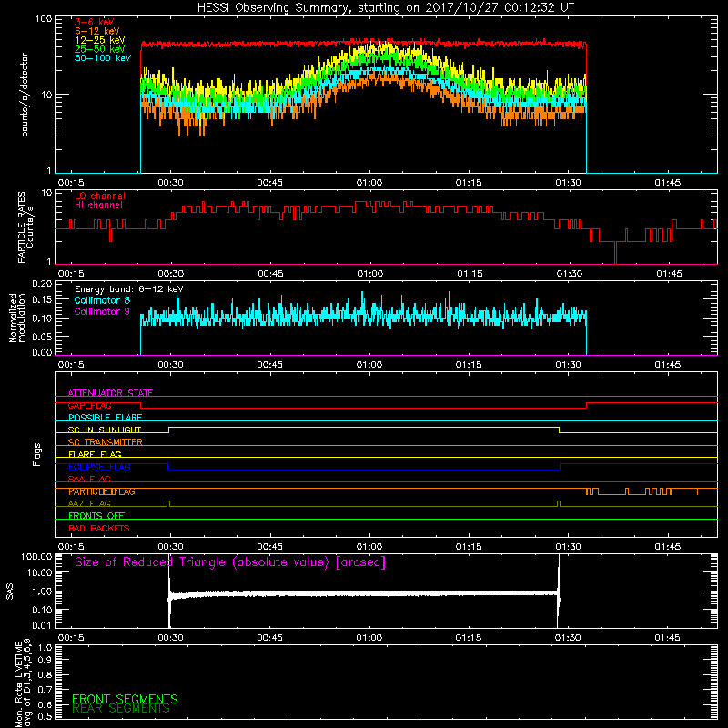Image resolution: width=728 pixels, height=728 pixels.
Task: Click the SAS panel y-axis label
Action: coord(9,591)
